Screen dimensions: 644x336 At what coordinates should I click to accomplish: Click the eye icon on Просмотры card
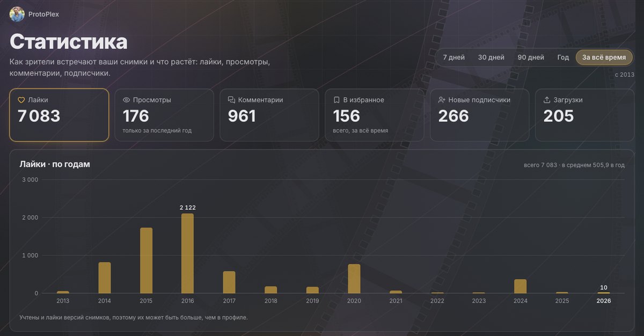[127, 100]
